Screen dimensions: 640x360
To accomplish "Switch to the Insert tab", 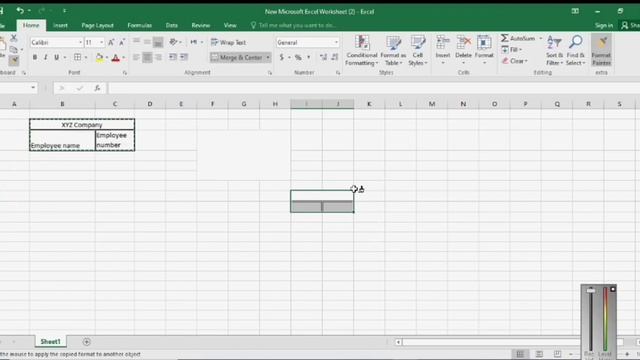I will pos(60,25).
